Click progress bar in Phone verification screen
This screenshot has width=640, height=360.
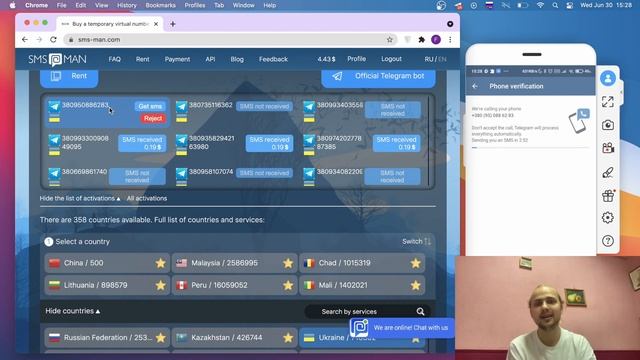(530, 147)
